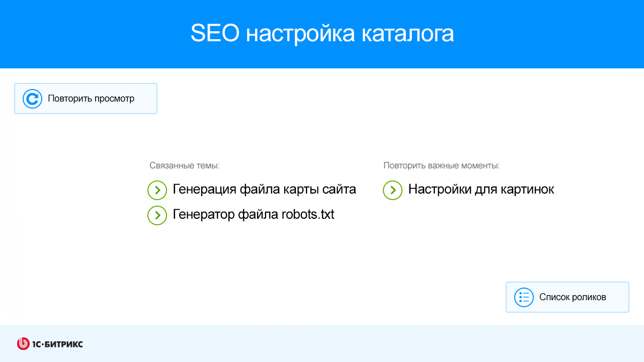Go to the "Настройки для картинок" moment link

[481, 190]
